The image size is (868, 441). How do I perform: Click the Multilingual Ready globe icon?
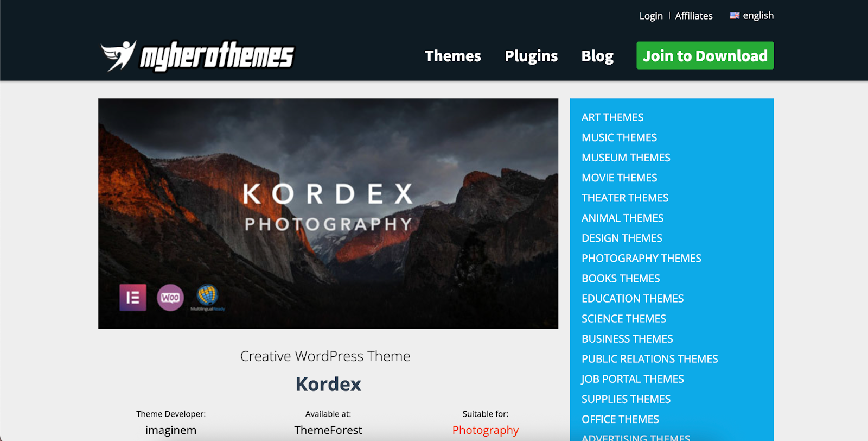pyautogui.click(x=207, y=297)
